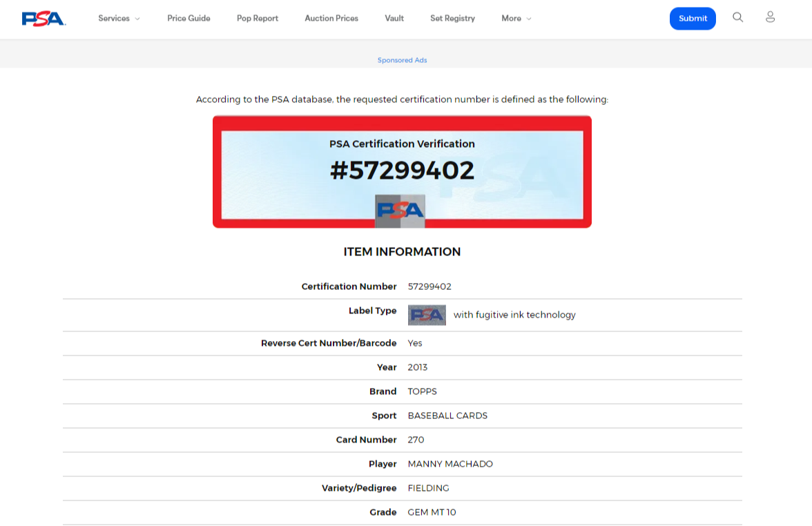Click the large #57299402 banner number
Image resolution: width=812 pixels, height=526 pixels.
(402, 171)
